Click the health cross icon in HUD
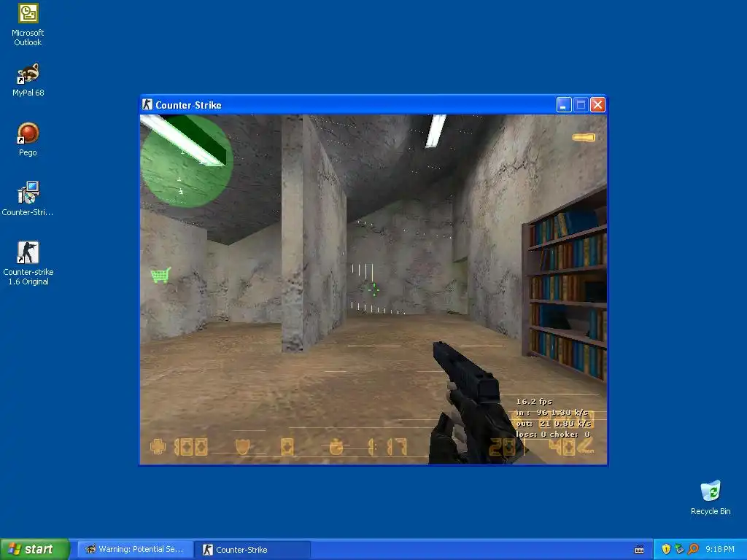 [158, 447]
